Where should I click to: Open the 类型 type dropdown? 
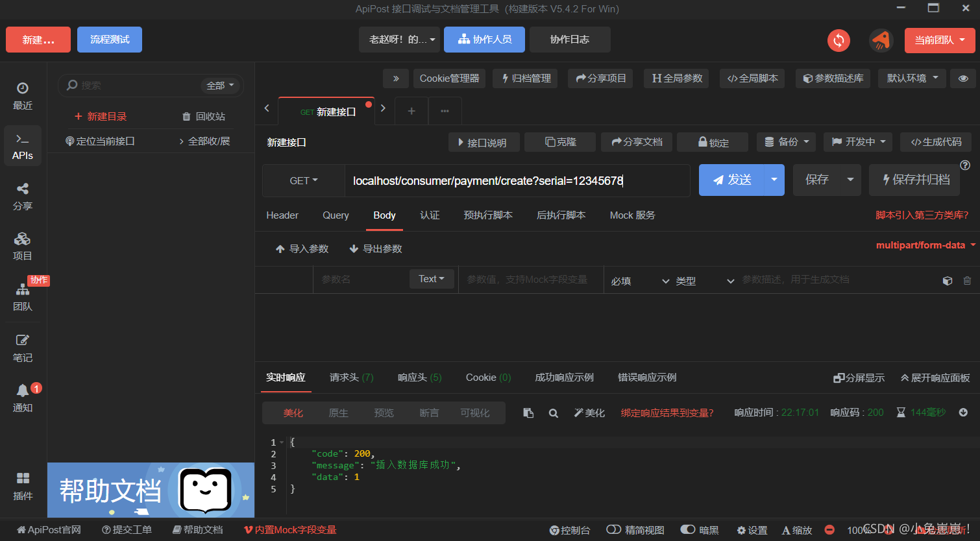click(705, 281)
